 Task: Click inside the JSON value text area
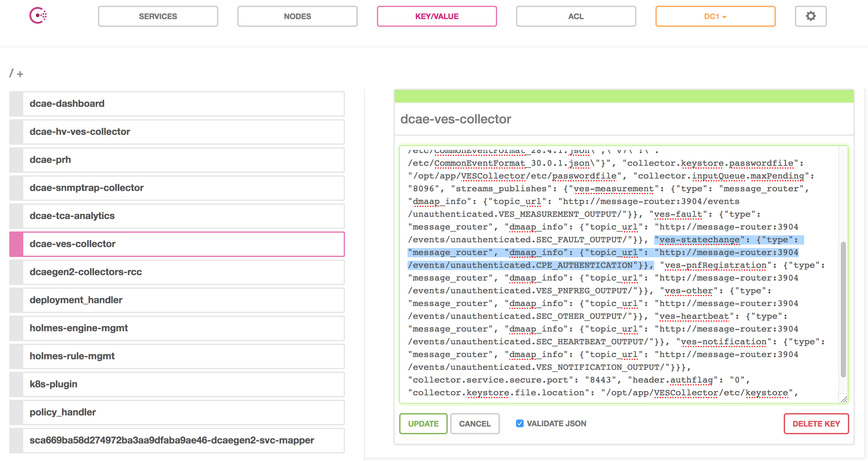click(x=619, y=274)
